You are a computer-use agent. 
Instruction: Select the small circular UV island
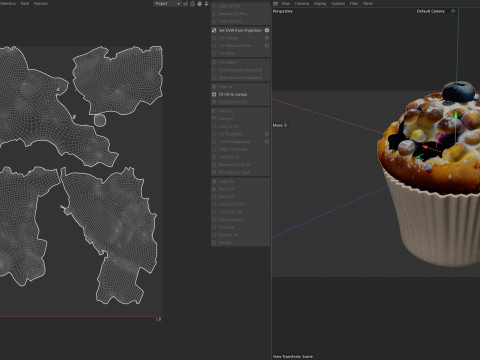pos(100,120)
